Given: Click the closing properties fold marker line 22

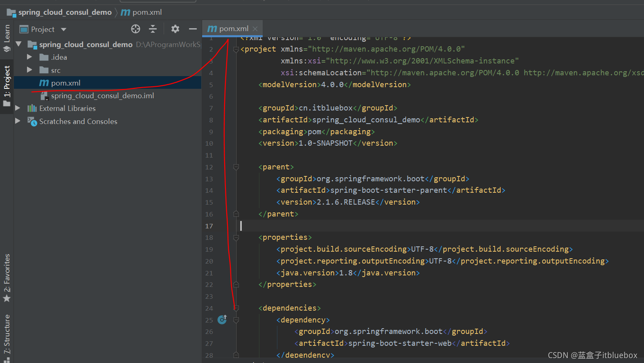Looking at the screenshot, I should [236, 284].
